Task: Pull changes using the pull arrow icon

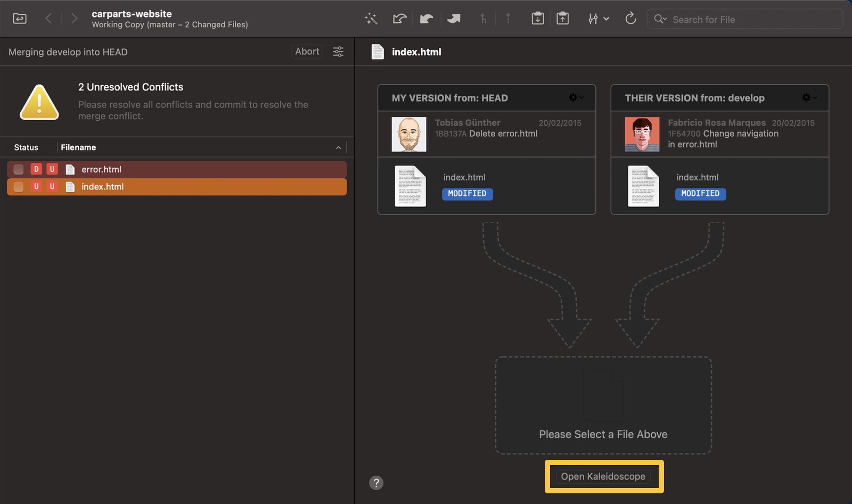Action: coord(427,18)
